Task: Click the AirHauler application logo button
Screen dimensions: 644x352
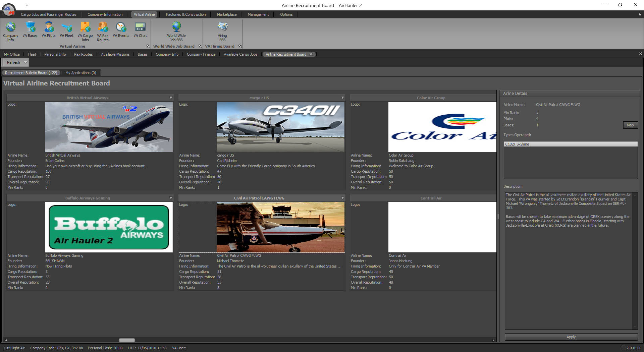Action: (x=9, y=9)
